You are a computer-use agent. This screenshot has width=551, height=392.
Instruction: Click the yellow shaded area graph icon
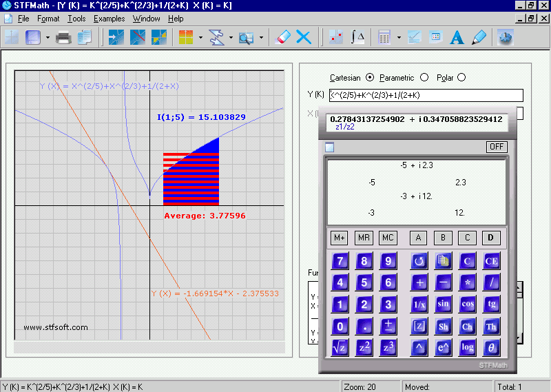159,37
